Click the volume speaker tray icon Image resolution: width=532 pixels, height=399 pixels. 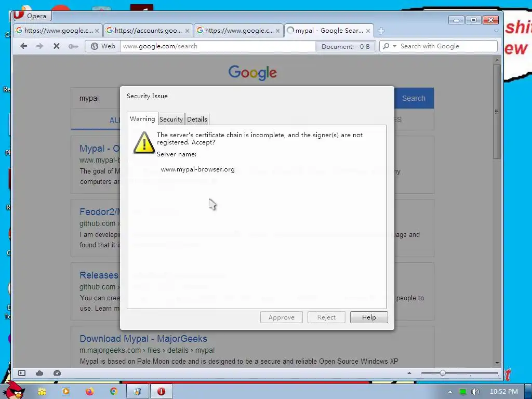click(x=475, y=392)
